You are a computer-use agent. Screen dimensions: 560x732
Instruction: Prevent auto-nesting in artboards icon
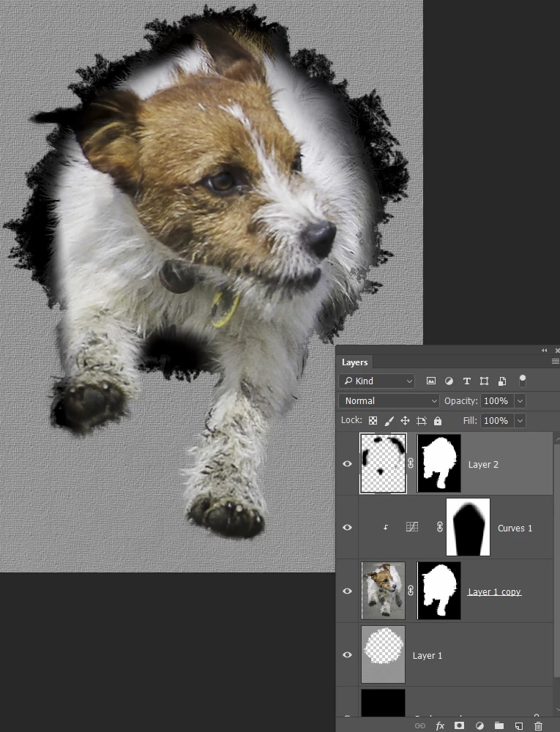[422, 421]
